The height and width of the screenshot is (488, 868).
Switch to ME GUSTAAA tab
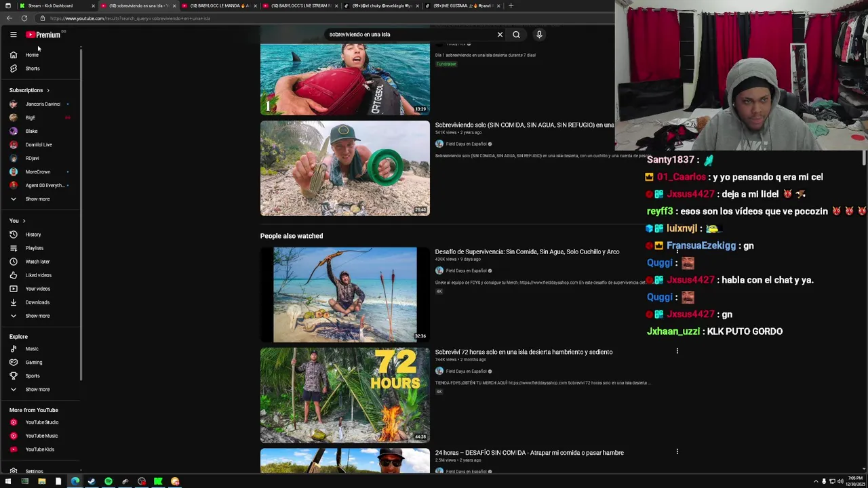click(462, 5)
